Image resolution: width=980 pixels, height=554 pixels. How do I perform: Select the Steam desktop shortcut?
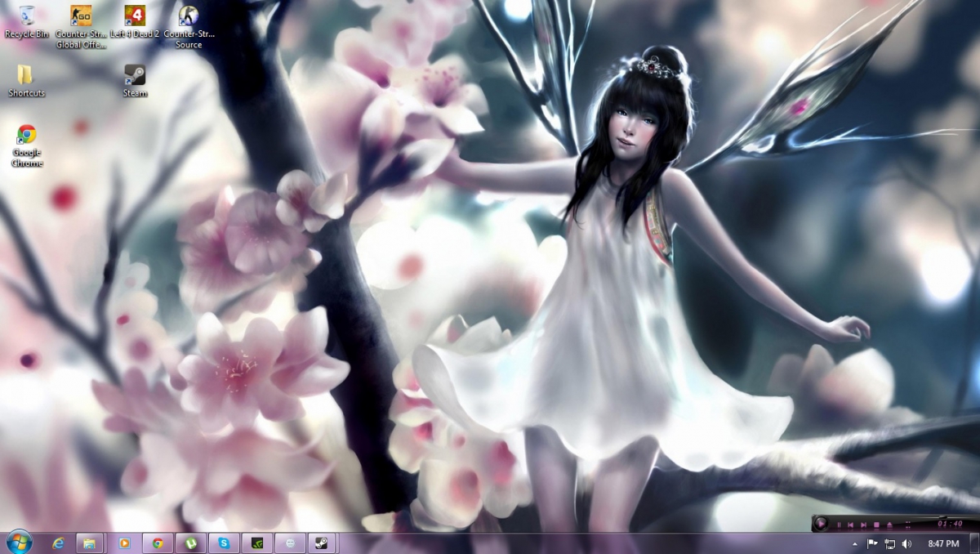click(135, 81)
